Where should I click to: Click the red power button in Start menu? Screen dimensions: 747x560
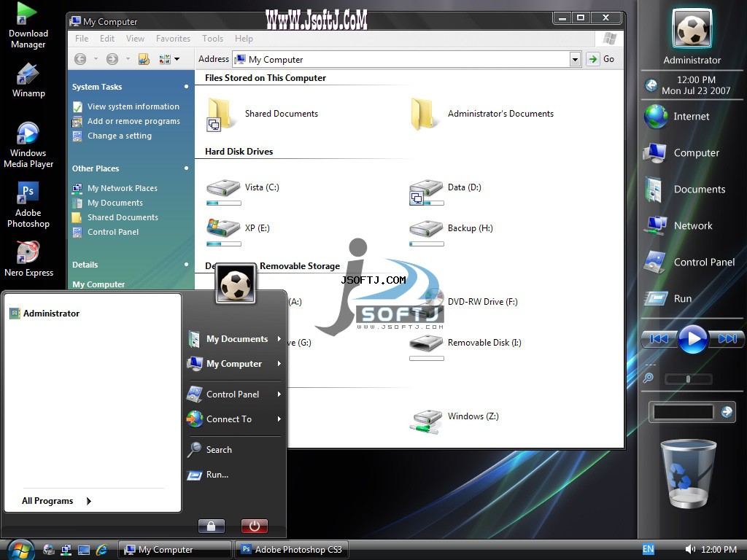point(255,526)
